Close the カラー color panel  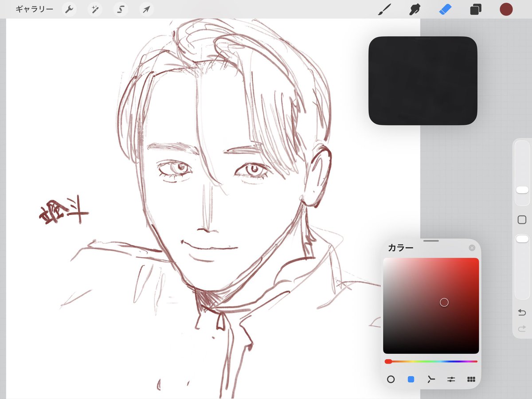(472, 248)
